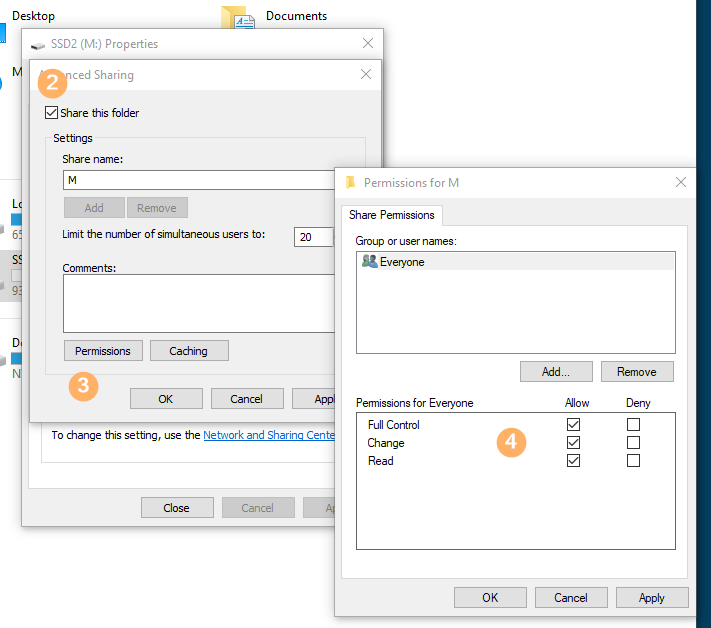Toggle Allow for Change permission

click(x=573, y=443)
